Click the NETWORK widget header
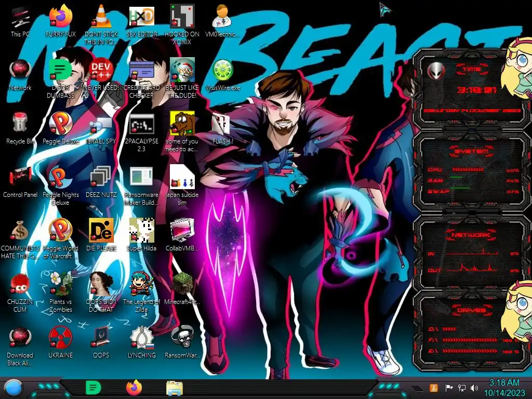 [x=471, y=235]
